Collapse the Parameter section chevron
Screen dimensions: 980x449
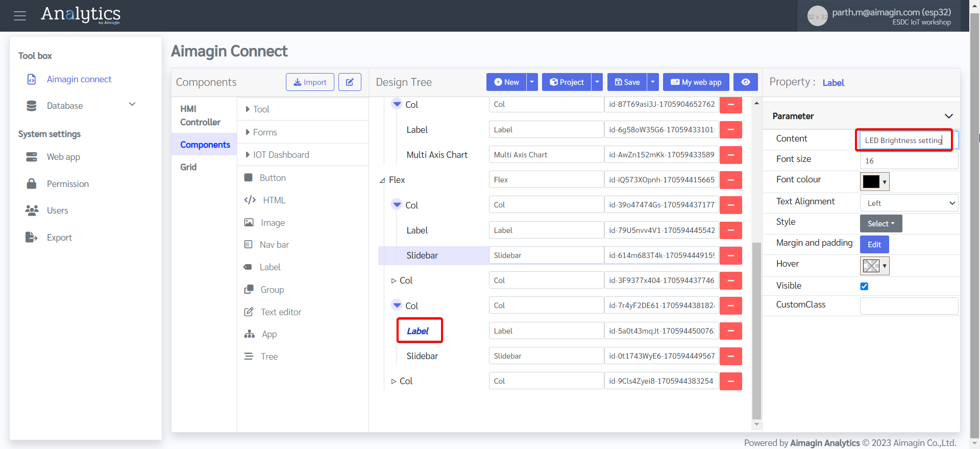coord(949,116)
